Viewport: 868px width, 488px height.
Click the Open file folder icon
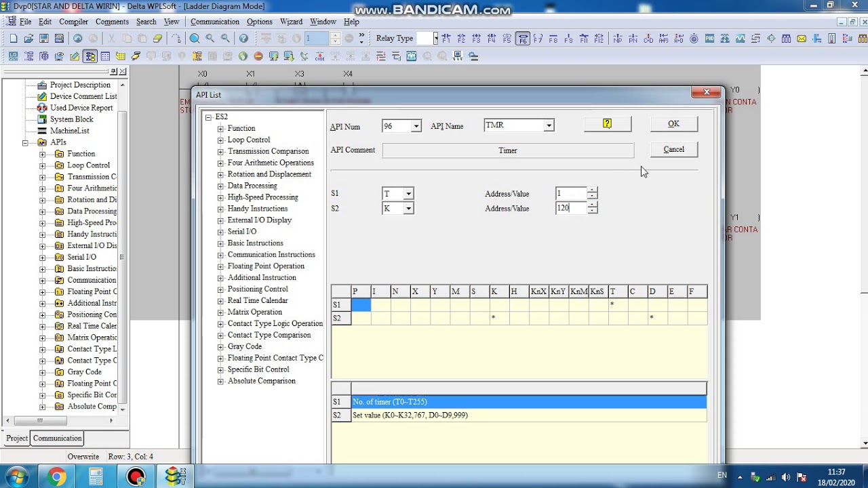point(28,39)
